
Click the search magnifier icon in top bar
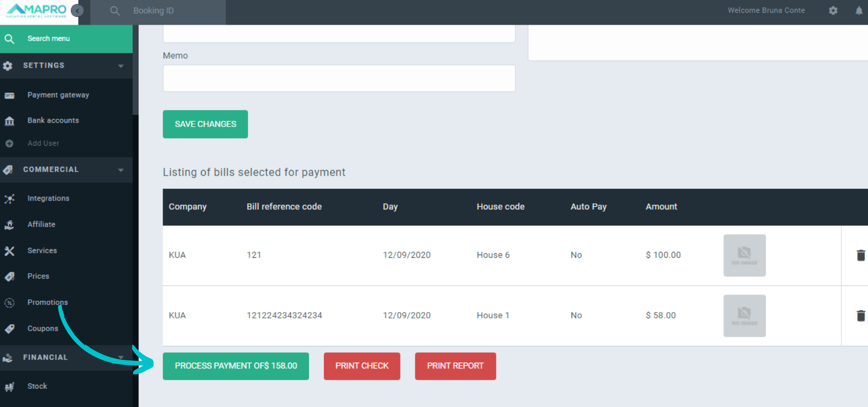[x=115, y=11]
